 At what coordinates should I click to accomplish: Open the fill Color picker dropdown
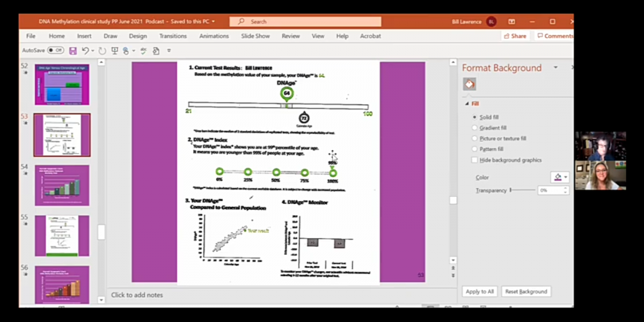tap(560, 177)
